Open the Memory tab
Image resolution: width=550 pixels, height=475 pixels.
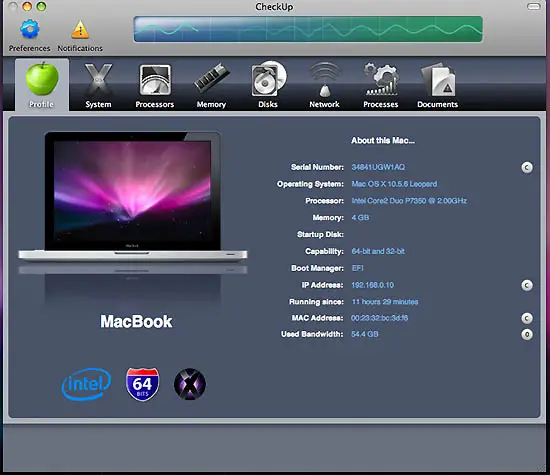[211, 85]
